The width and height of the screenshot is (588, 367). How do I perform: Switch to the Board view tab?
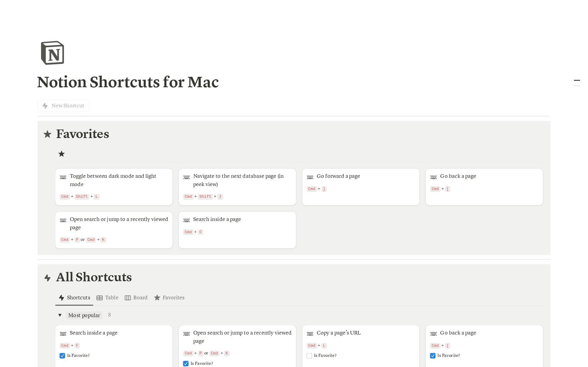[136, 297]
